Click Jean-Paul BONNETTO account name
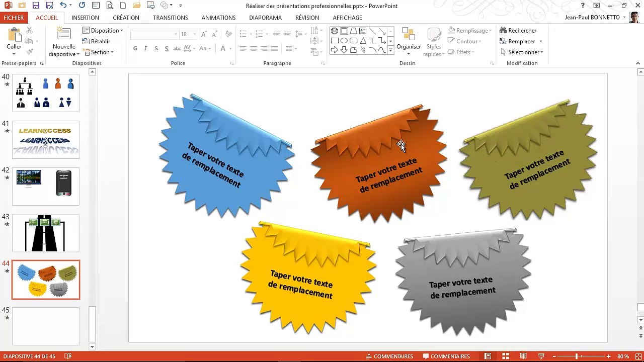 593,17
